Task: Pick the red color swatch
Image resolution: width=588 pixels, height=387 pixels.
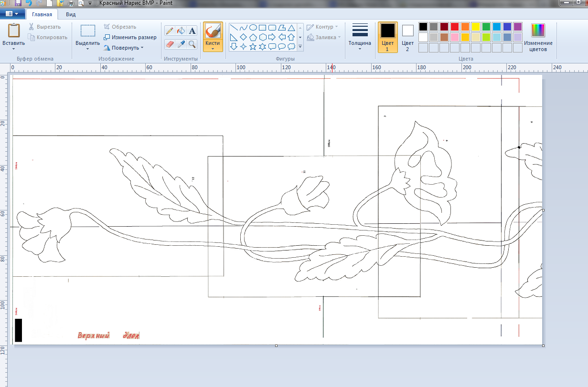Action: coord(454,27)
